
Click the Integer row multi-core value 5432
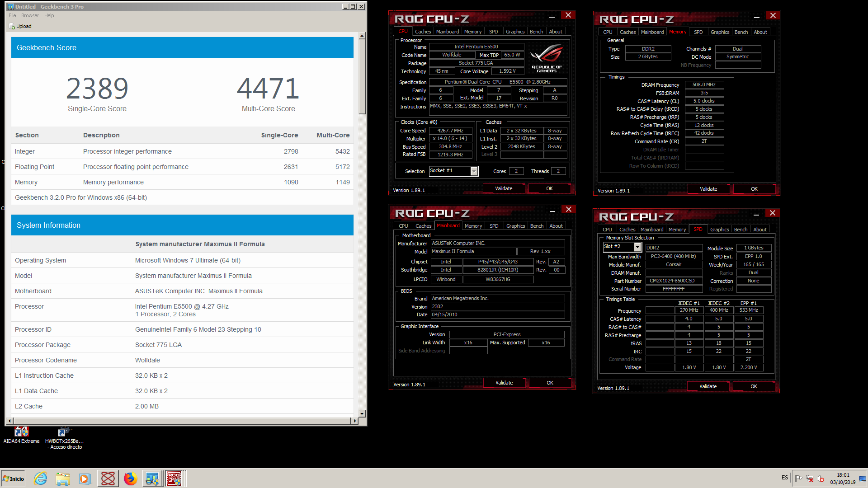[x=342, y=151]
